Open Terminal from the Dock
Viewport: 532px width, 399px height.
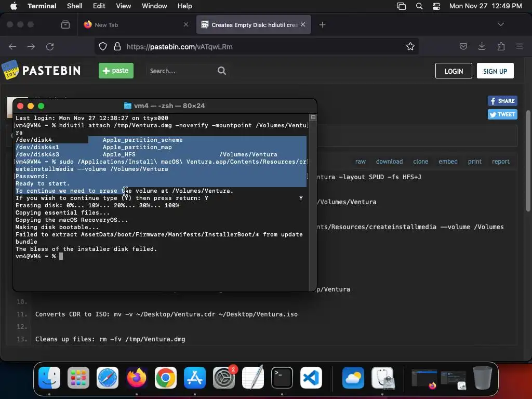282,378
